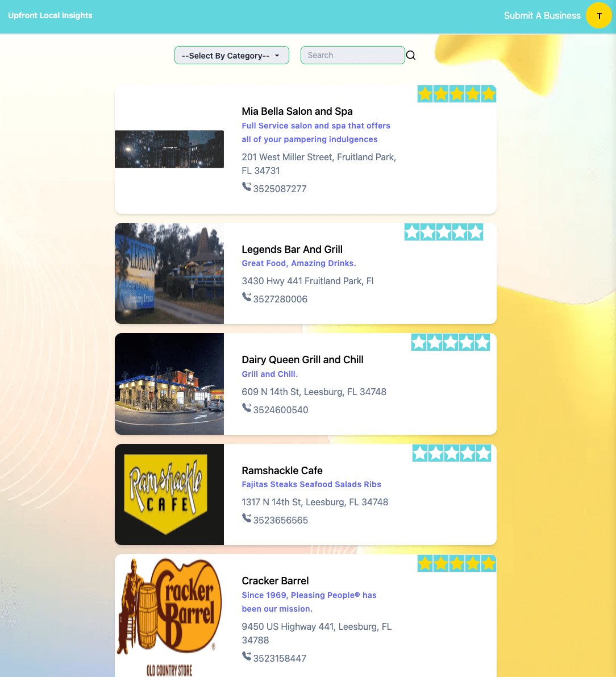Go to Upfront Local Insights home
Screen dimensions: 616x677
tap(50, 15)
